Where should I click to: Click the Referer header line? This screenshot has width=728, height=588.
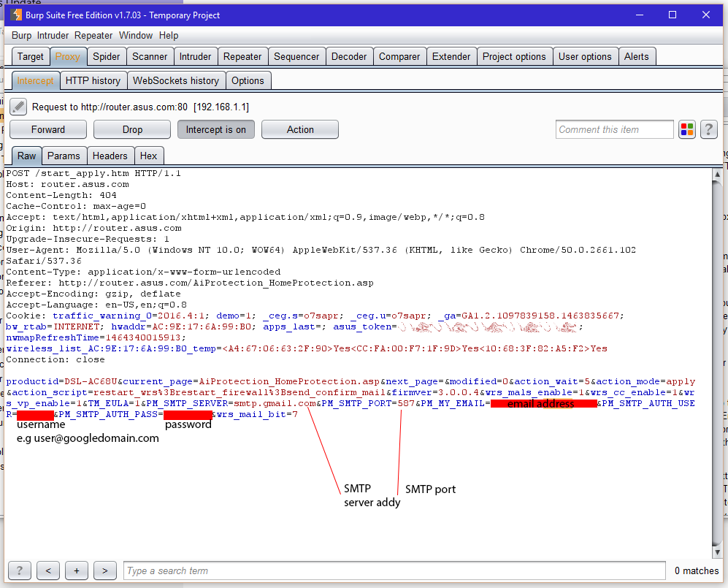189,283
